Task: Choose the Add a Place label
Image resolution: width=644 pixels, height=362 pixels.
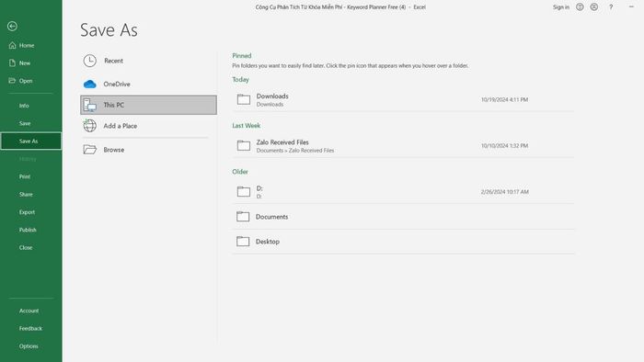Action: coord(120,126)
